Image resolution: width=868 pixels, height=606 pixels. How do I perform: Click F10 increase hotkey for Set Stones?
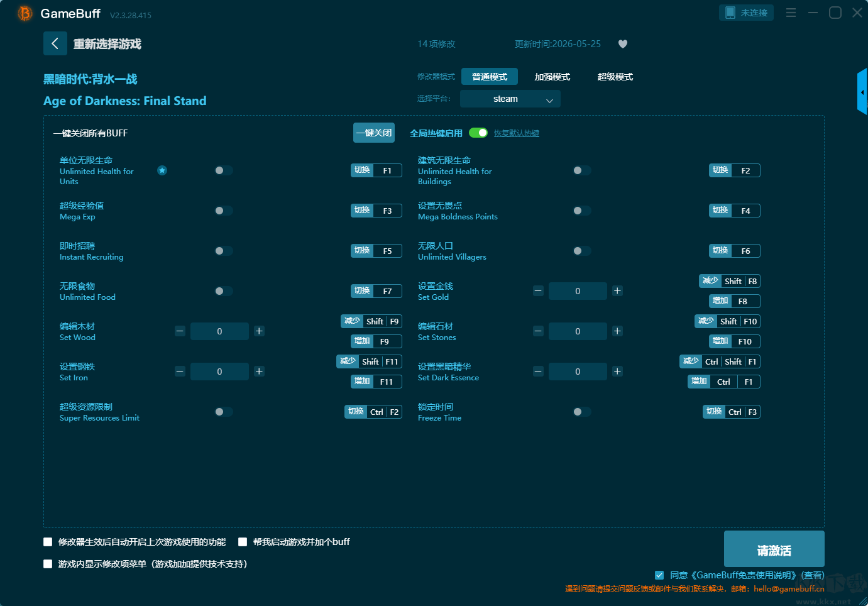point(735,341)
